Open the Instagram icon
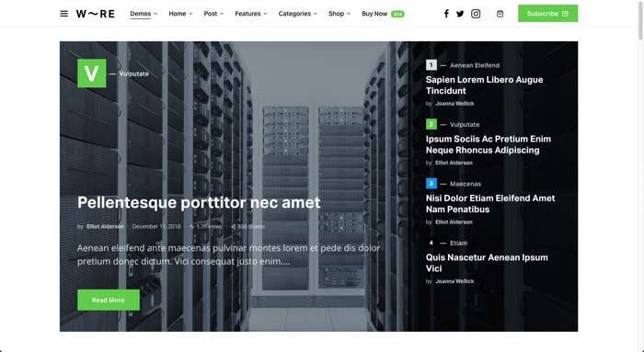This screenshot has height=352, width=644. [476, 14]
